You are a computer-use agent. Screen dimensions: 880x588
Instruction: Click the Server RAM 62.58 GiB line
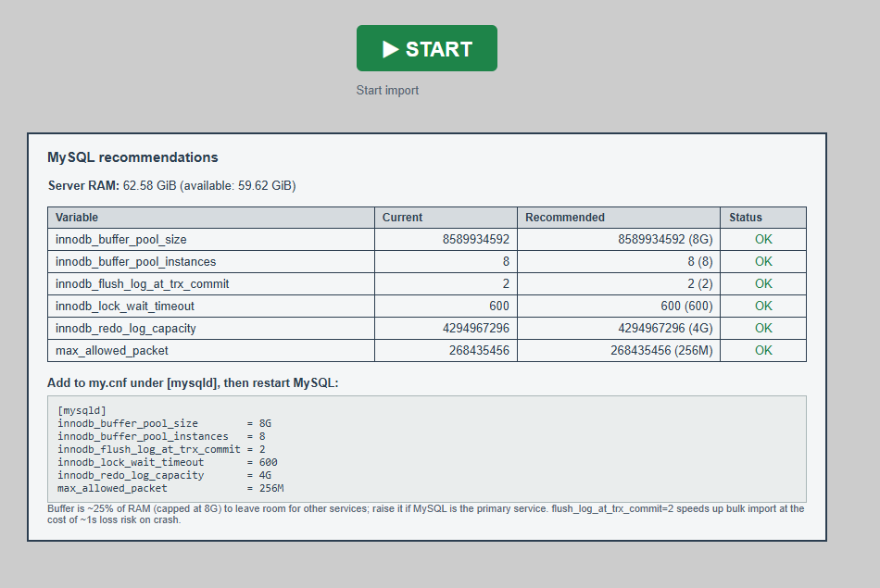171,186
